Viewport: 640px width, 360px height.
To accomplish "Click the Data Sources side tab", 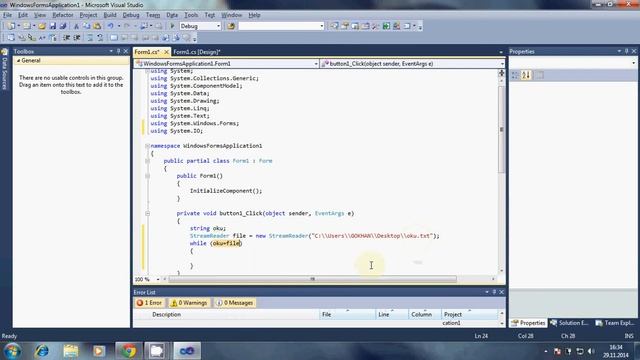I will (x=4, y=69).
